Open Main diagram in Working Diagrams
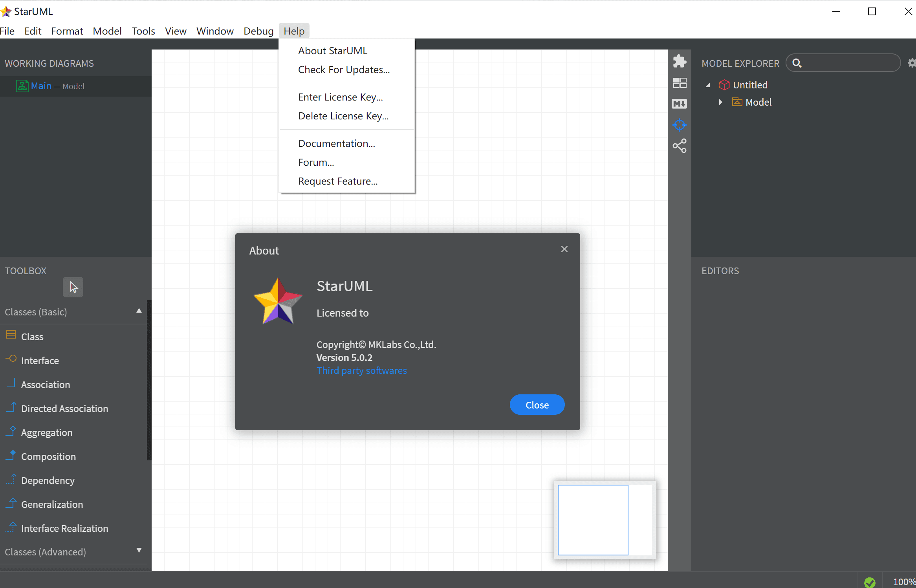Image resolution: width=916 pixels, height=588 pixels. point(75,86)
